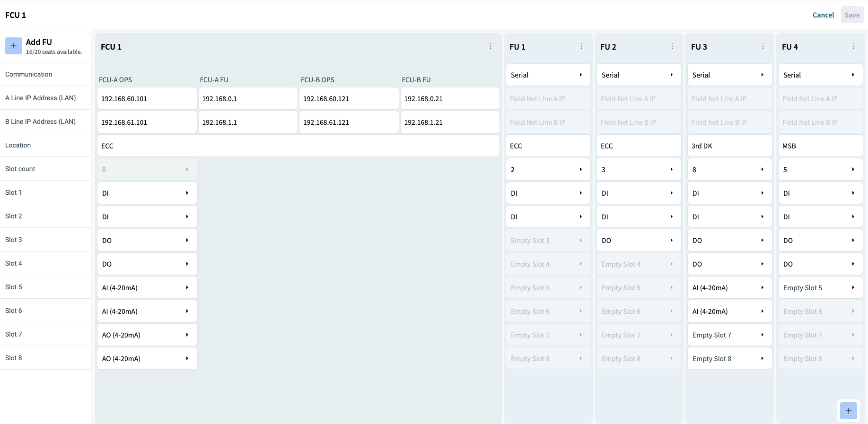Click the 'Slot count' row label
868x424 pixels.
[x=20, y=169]
